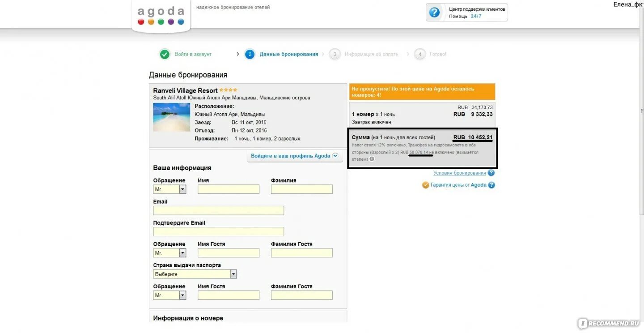The image size is (644, 333).
Task: Open 'Гарантия цены от Agoda' link
Action: point(458,185)
